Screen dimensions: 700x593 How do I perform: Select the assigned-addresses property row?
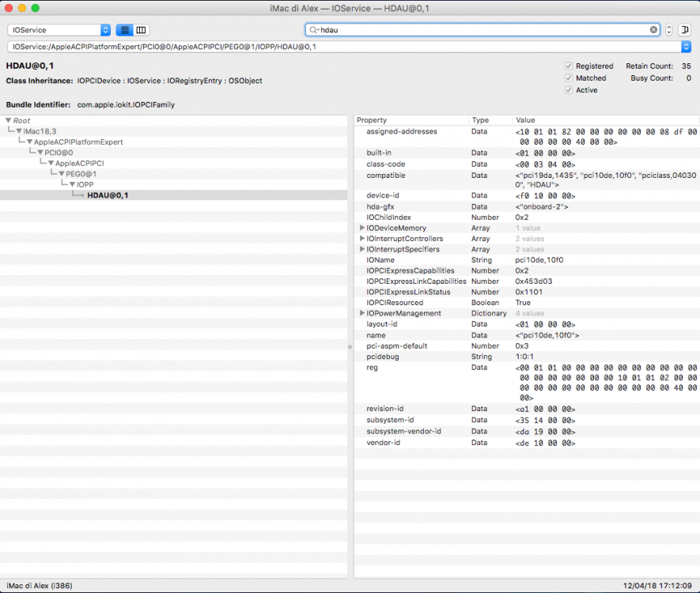point(527,137)
